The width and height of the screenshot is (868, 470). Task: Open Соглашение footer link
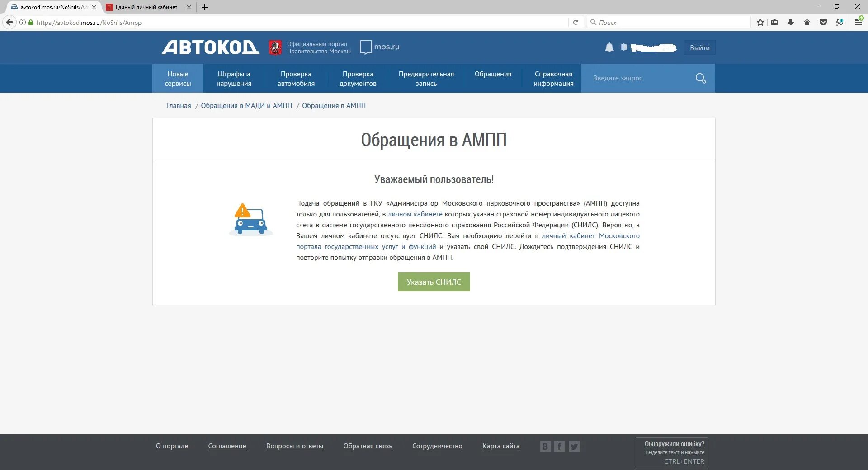pyautogui.click(x=227, y=446)
